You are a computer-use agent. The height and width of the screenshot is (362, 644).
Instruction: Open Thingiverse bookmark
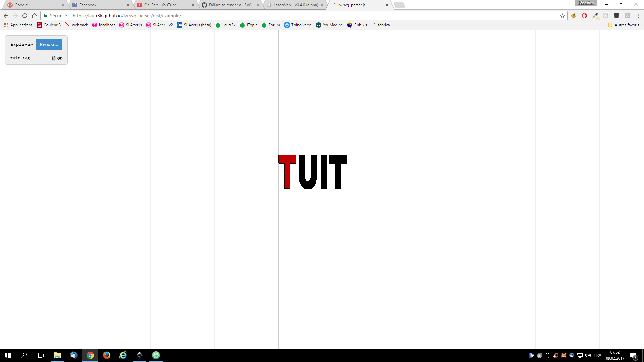pyautogui.click(x=298, y=25)
